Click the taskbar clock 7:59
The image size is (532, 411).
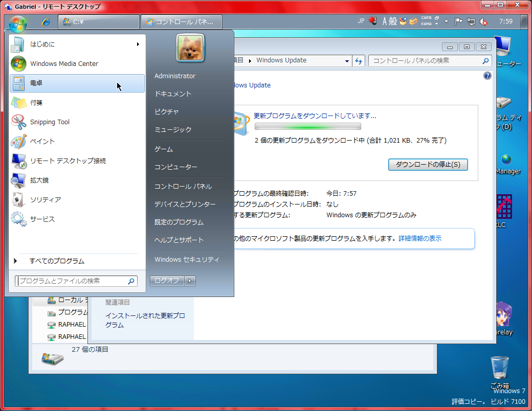coord(505,21)
